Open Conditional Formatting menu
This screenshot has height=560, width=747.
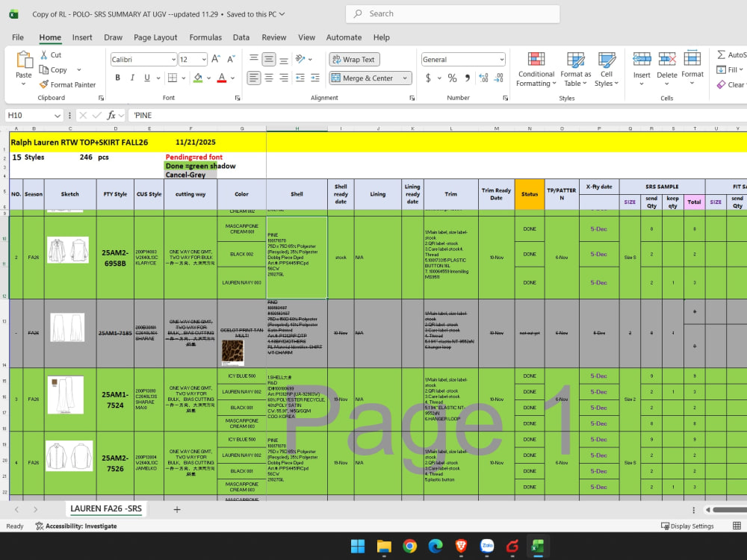(x=536, y=69)
